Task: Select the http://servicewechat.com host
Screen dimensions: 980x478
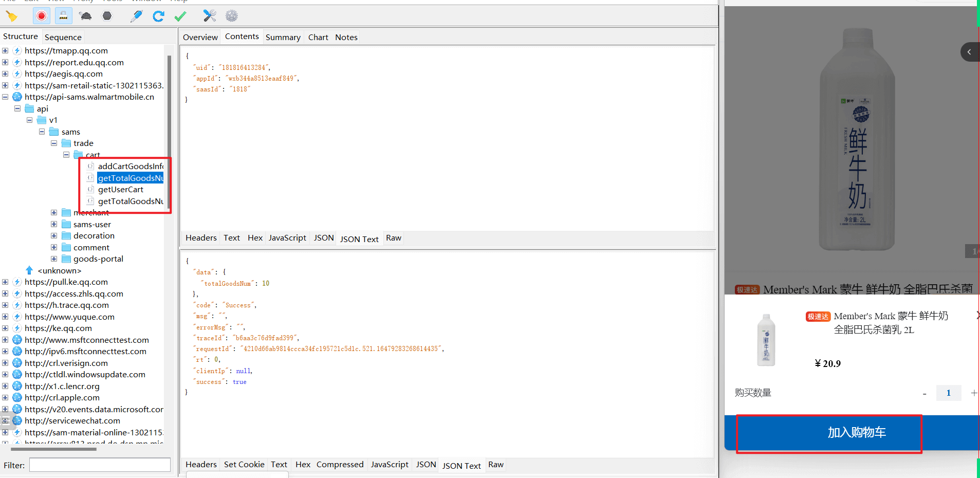Action: [72, 421]
